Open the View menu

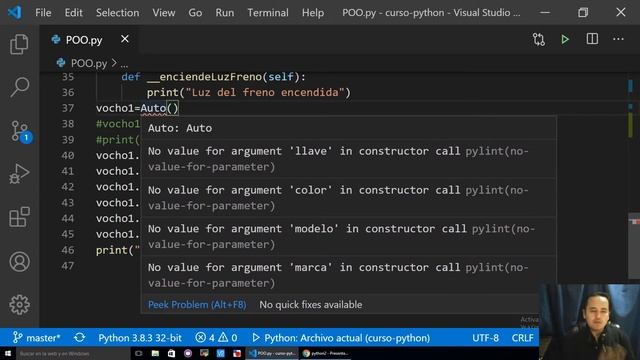[x=164, y=13]
